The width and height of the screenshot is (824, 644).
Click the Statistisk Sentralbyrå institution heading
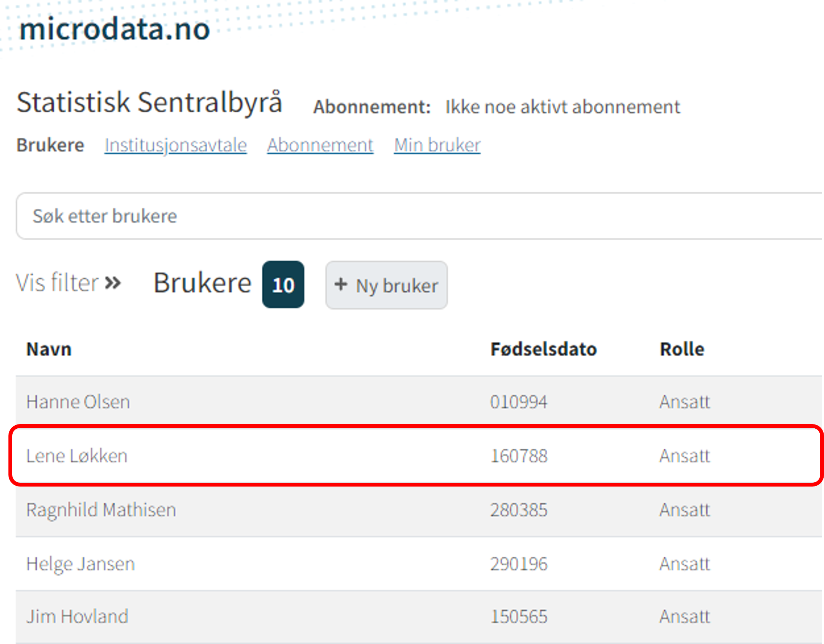(x=149, y=103)
